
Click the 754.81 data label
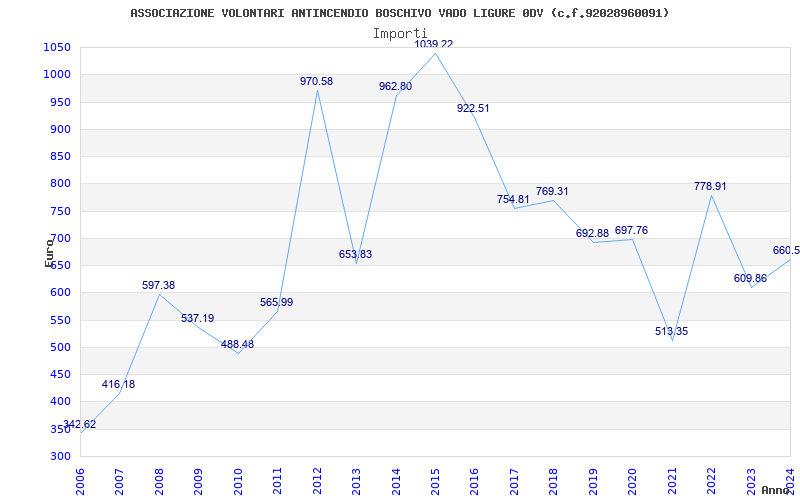point(513,199)
